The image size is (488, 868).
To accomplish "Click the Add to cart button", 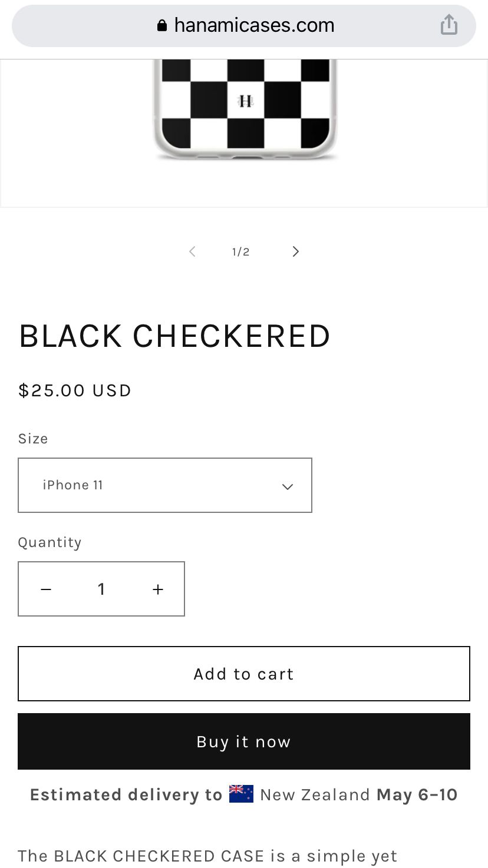I will coord(244,674).
